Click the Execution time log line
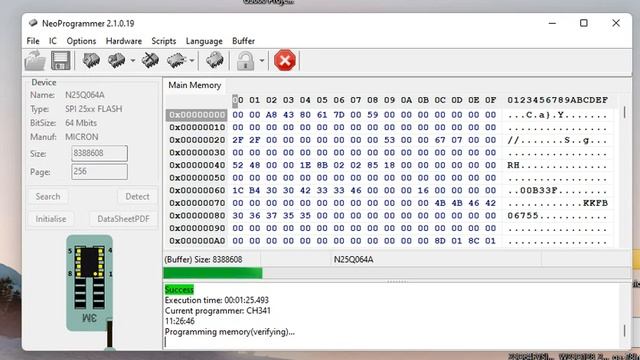Image resolution: width=640 pixels, height=360 pixels. click(x=217, y=300)
